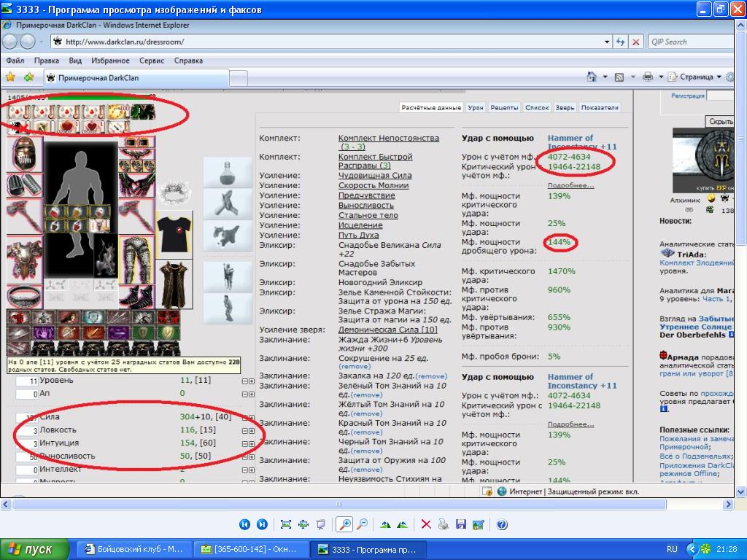Rotate the image clockwise

(x=385, y=524)
